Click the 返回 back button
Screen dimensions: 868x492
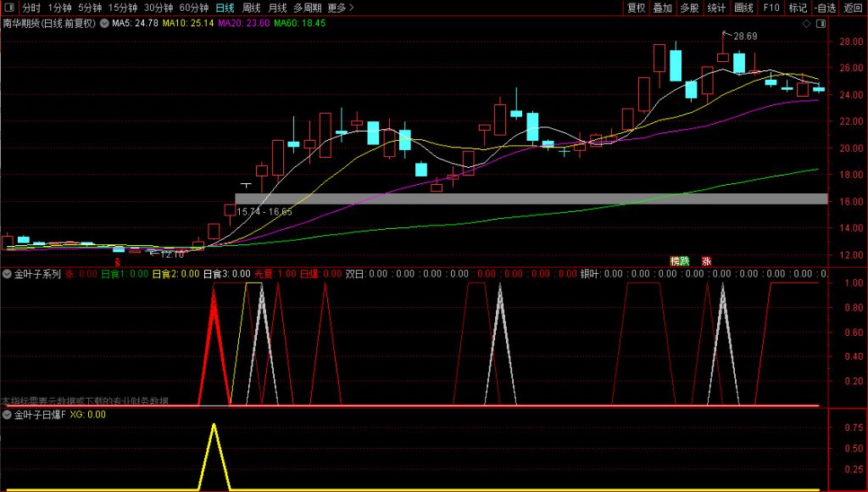click(x=854, y=8)
